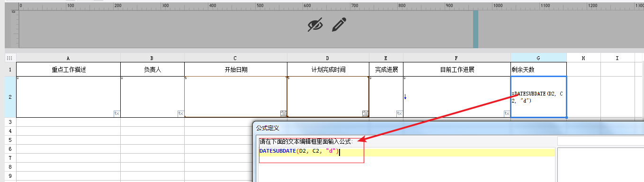Select column header H
The height and width of the screenshot is (182, 644).
[583, 58]
